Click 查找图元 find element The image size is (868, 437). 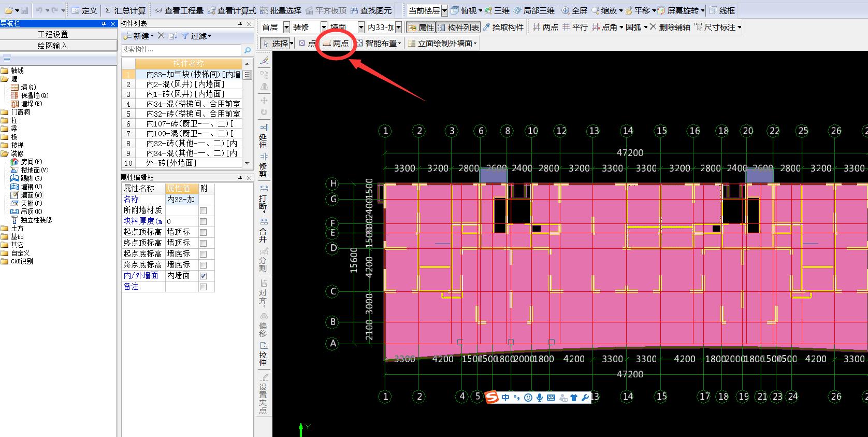click(371, 10)
